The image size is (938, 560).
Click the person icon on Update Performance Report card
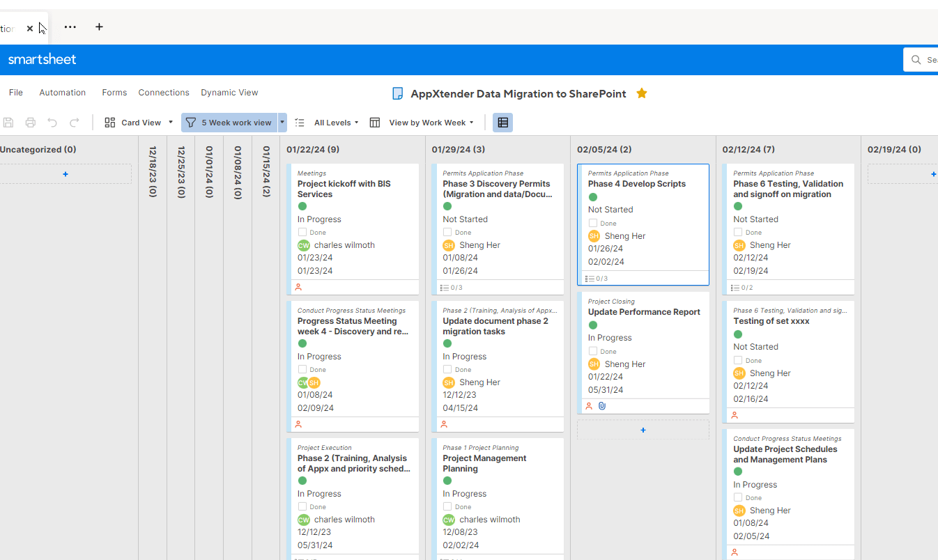(x=589, y=406)
